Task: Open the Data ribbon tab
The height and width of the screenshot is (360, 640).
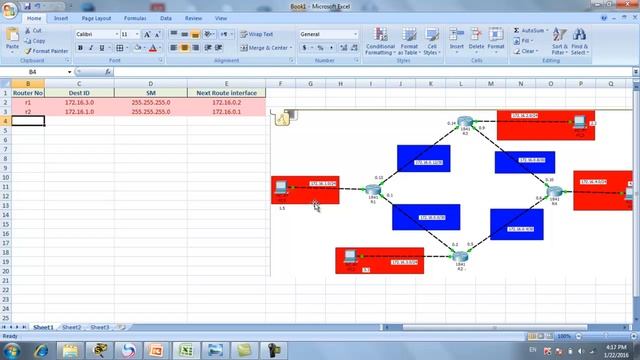Action: pos(166,18)
